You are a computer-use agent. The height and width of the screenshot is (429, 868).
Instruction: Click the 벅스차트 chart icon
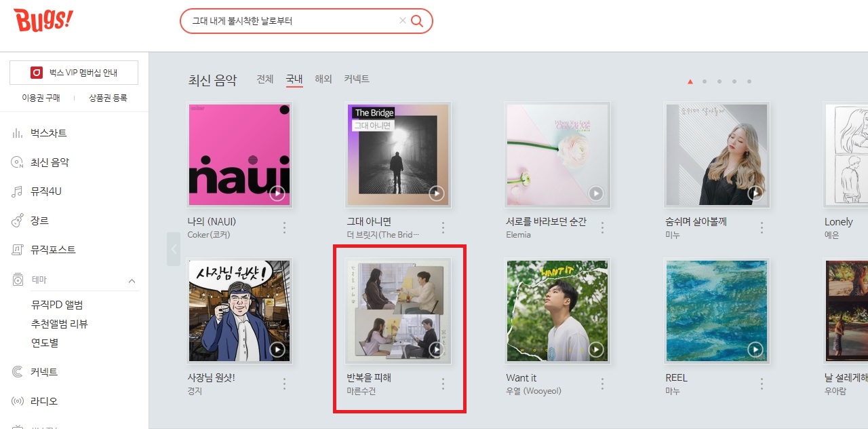(x=18, y=133)
